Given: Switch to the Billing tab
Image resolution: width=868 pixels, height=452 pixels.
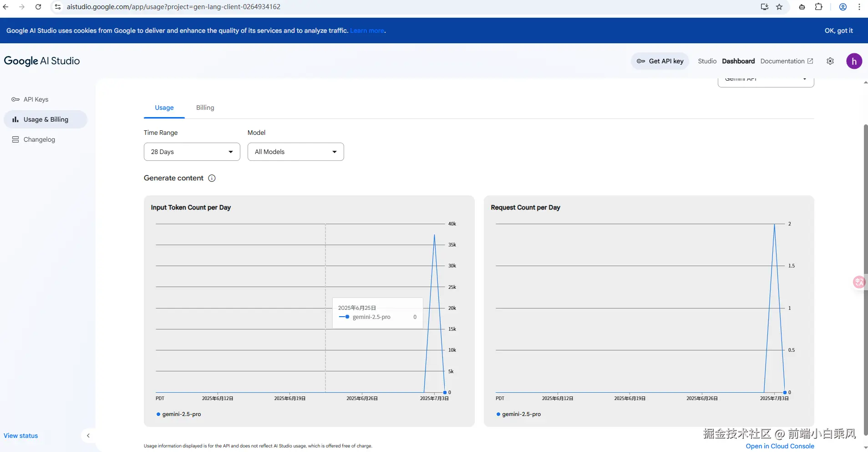Looking at the screenshot, I should 205,108.
